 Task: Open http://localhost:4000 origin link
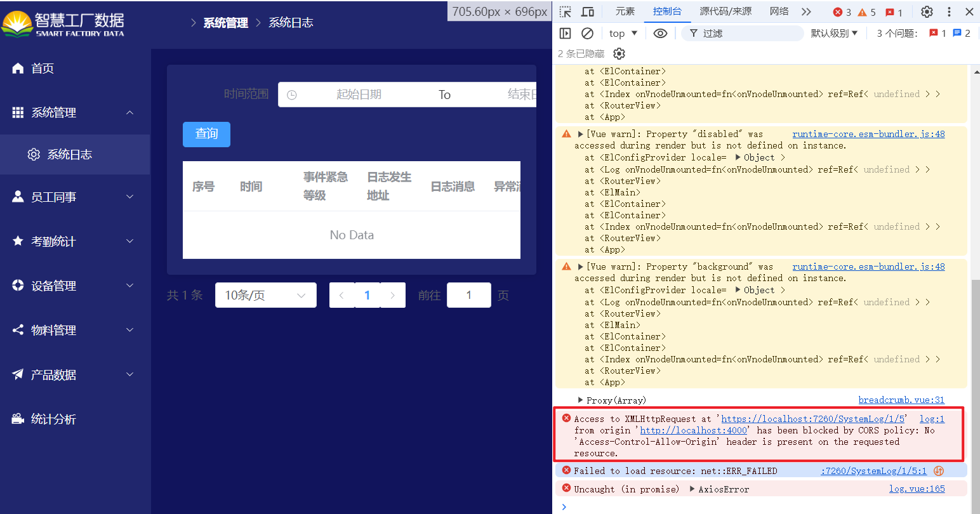693,430
